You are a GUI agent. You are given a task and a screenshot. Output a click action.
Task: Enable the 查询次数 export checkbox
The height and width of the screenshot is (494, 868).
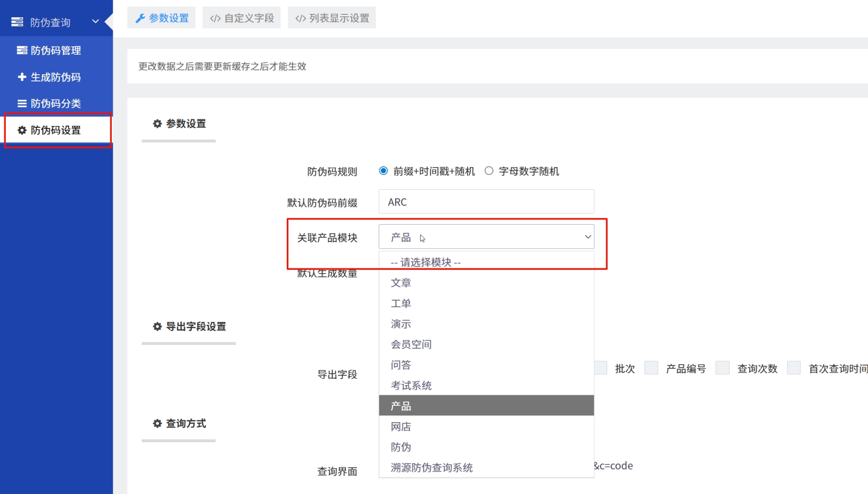[722, 368]
